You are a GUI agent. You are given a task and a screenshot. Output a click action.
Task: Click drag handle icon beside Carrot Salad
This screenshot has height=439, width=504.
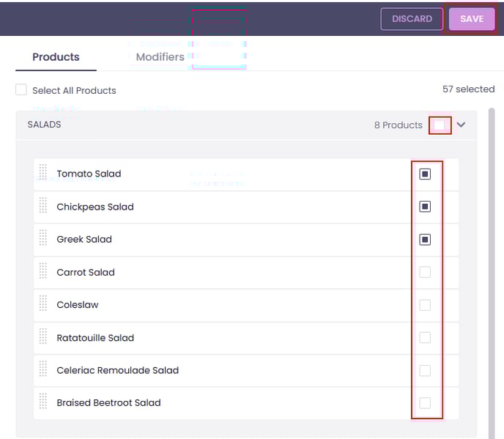click(x=42, y=272)
